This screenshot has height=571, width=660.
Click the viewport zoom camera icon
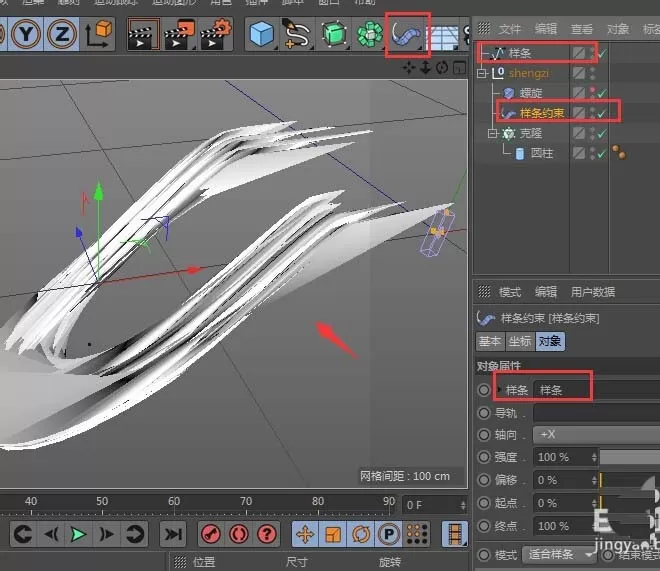tap(426, 67)
